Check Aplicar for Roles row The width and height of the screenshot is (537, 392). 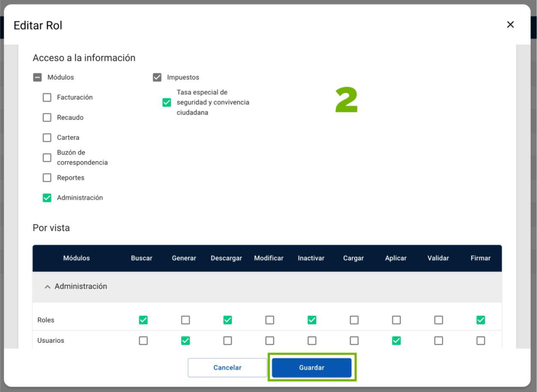coord(396,320)
